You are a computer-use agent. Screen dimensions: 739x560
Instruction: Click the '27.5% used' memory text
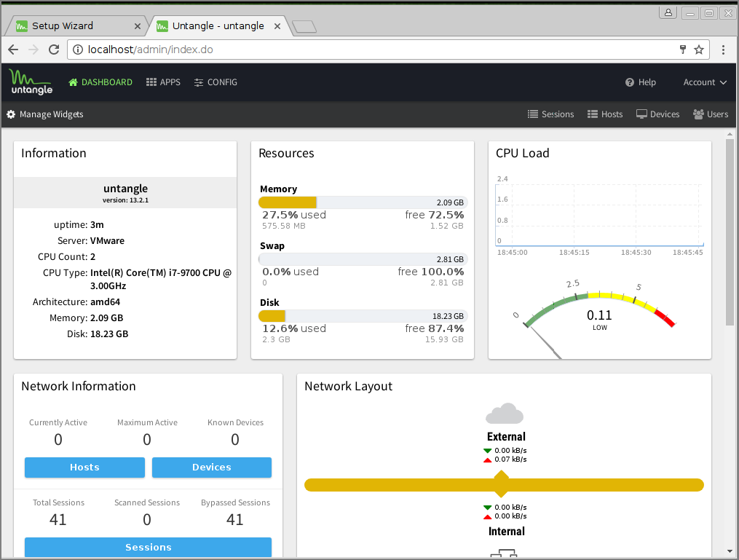pyautogui.click(x=294, y=215)
